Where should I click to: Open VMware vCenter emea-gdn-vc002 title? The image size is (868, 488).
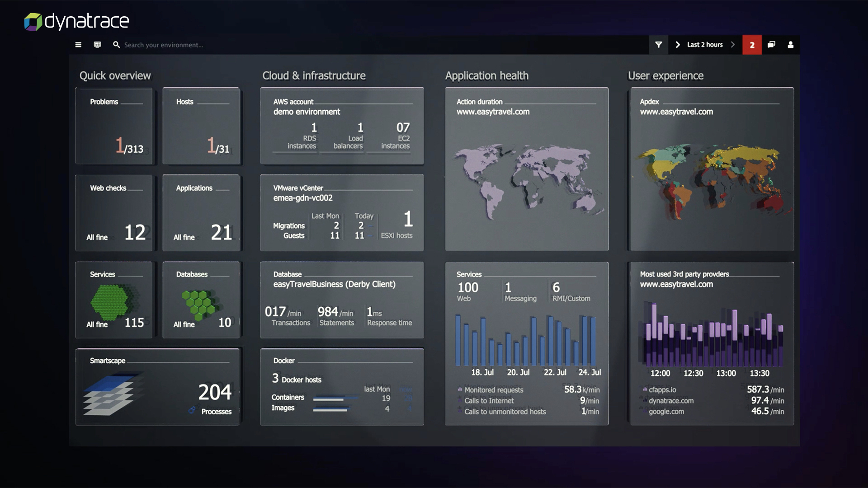pyautogui.click(x=303, y=193)
